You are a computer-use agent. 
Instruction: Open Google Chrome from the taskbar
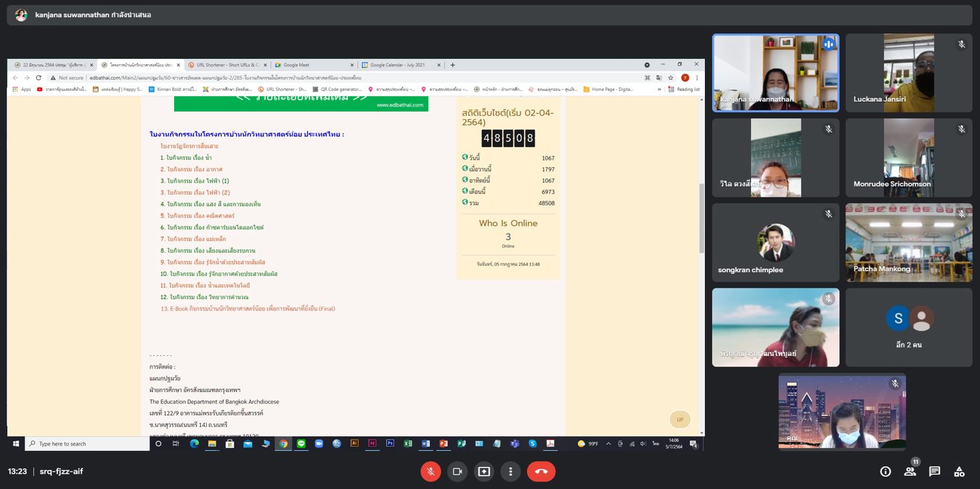coord(283,444)
